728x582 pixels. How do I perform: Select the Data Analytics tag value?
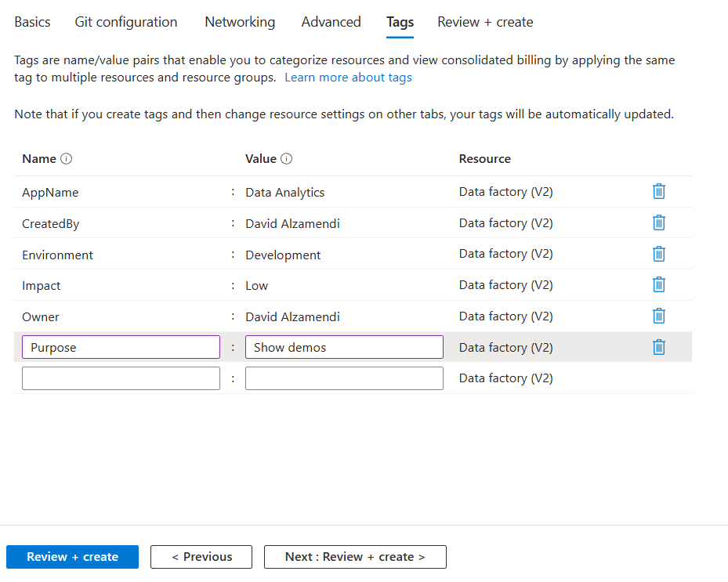click(285, 192)
